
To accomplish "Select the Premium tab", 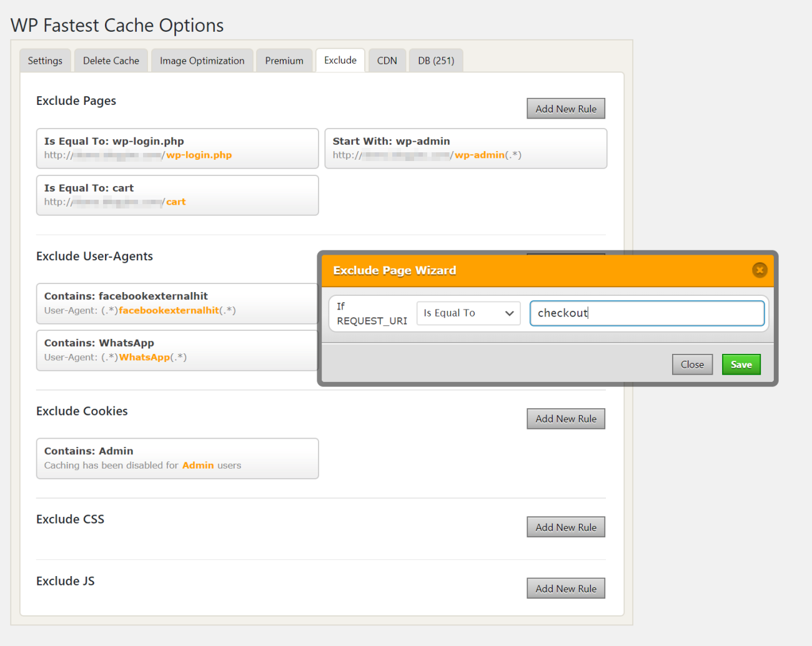I will tap(284, 61).
